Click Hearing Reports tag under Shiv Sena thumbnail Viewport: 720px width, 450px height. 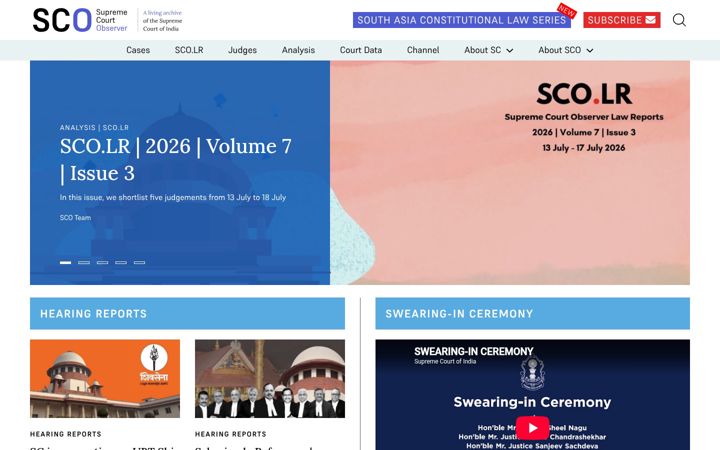click(66, 434)
